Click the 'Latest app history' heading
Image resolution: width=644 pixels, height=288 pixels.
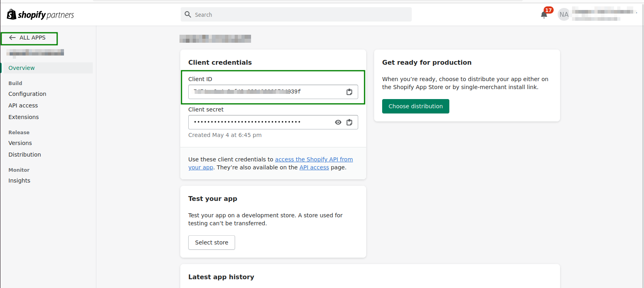click(221, 277)
